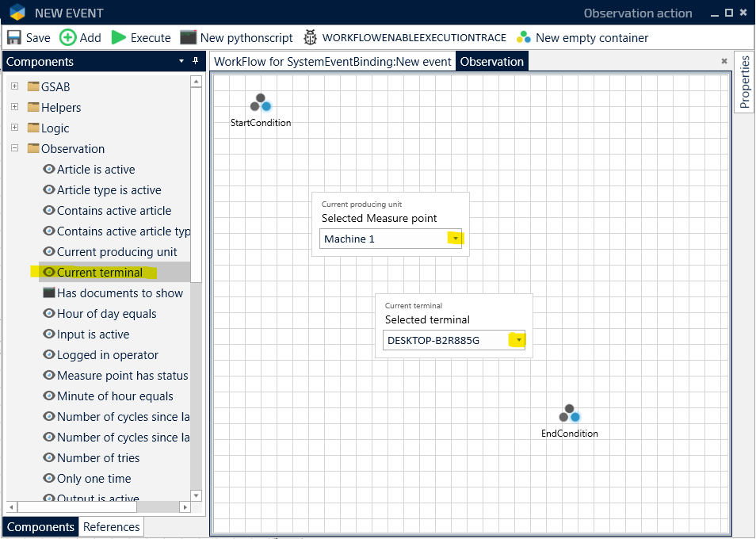The width and height of the screenshot is (756, 539).
Task: Select the StartCondition node on canvas
Action: click(x=261, y=103)
